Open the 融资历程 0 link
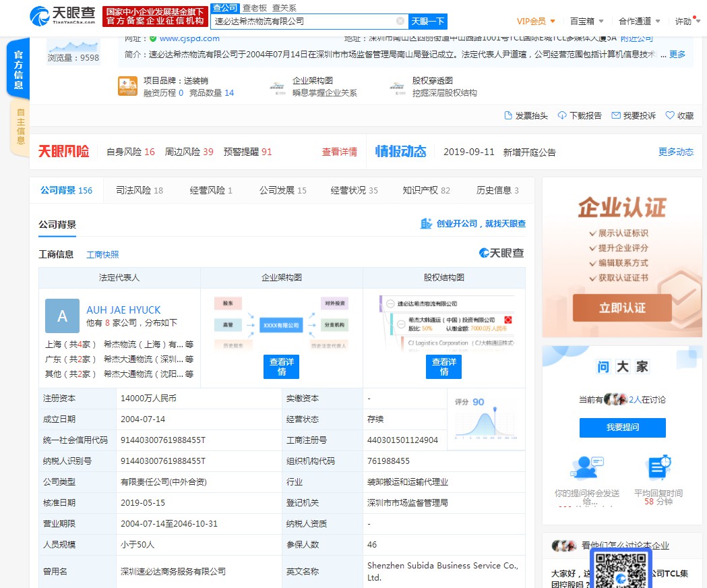The image size is (707, 588). tap(163, 93)
